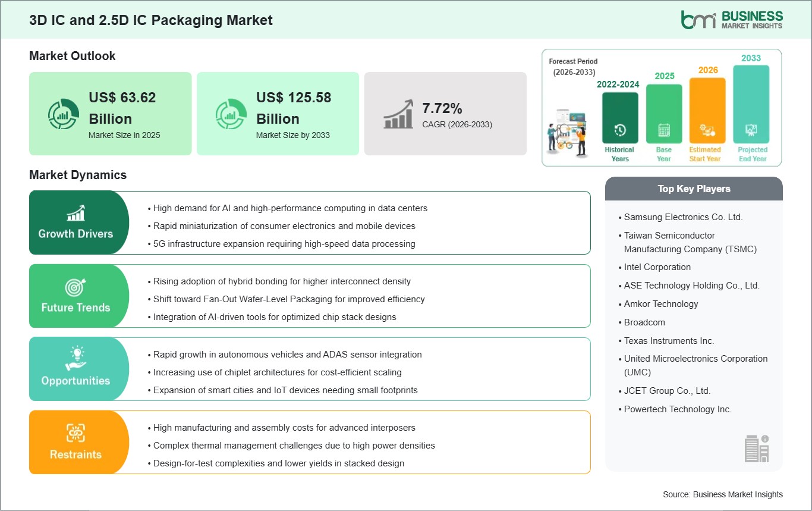Switch to the Market Outlook section
The width and height of the screenshot is (812, 511).
71,56
